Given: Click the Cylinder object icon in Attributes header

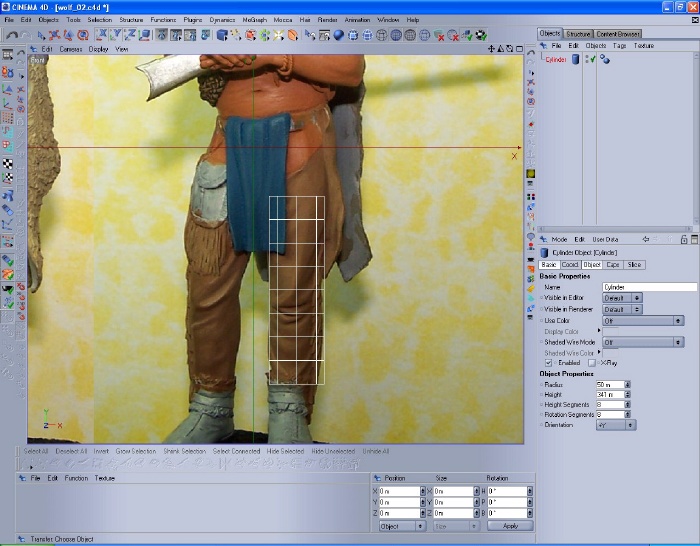Looking at the screenshot, I should point(545,253).
